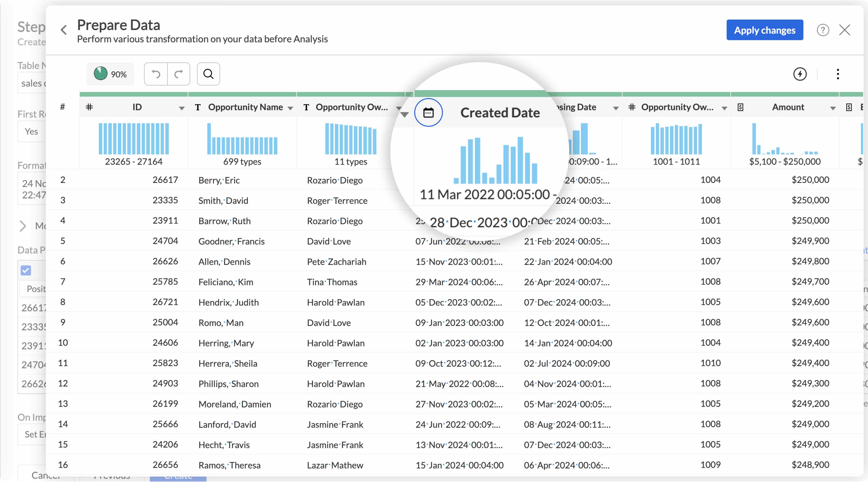Click the redo arrow button
Screen dimensions: 868x482
179,74
